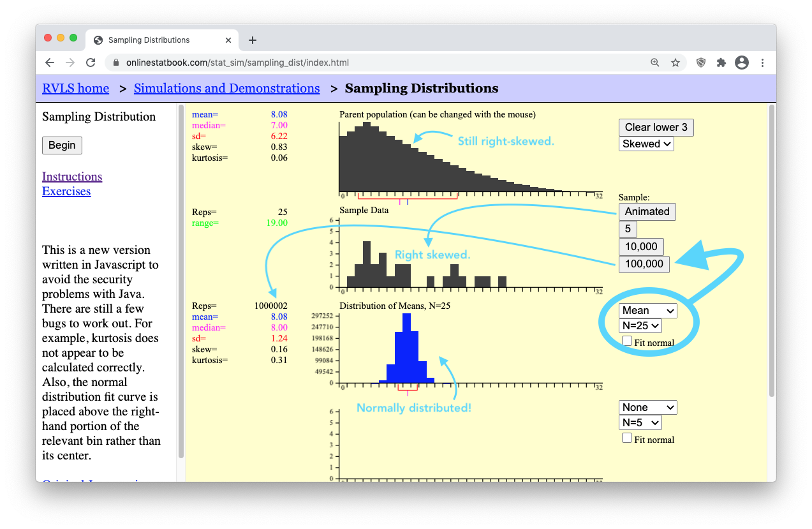812x529 pixels.
Task: Open the shield extension icon
Action: (701, 63)
